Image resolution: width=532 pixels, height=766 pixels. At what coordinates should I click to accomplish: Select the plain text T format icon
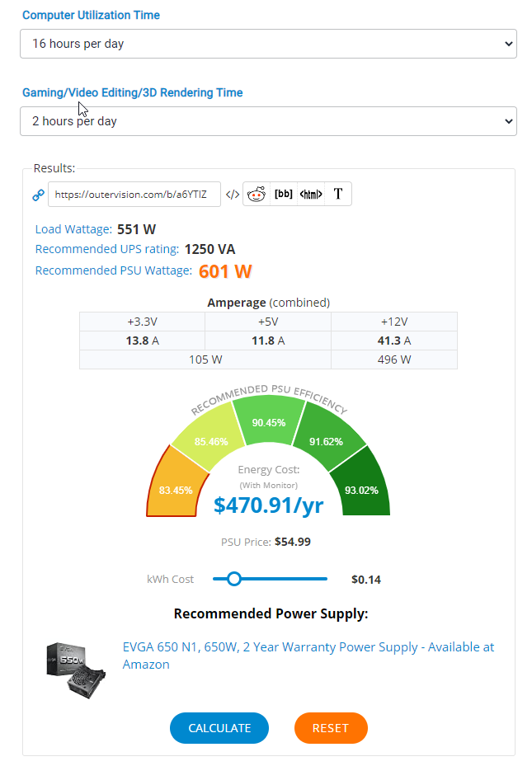coord(338,195)
